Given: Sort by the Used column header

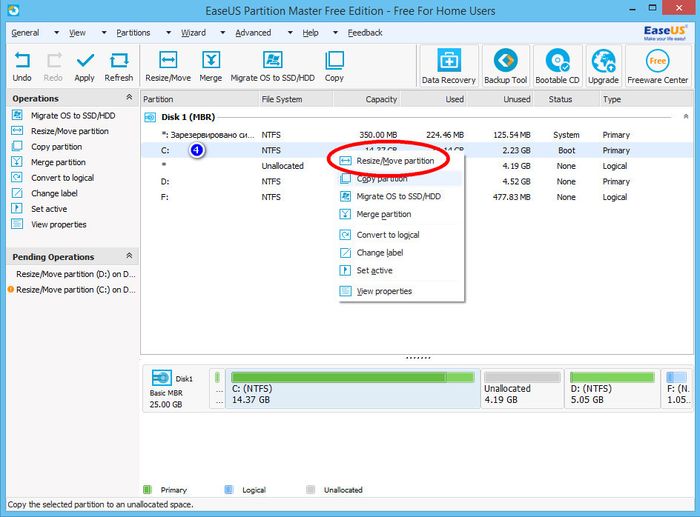Looking at the screenshot, I should pos(433,99).
